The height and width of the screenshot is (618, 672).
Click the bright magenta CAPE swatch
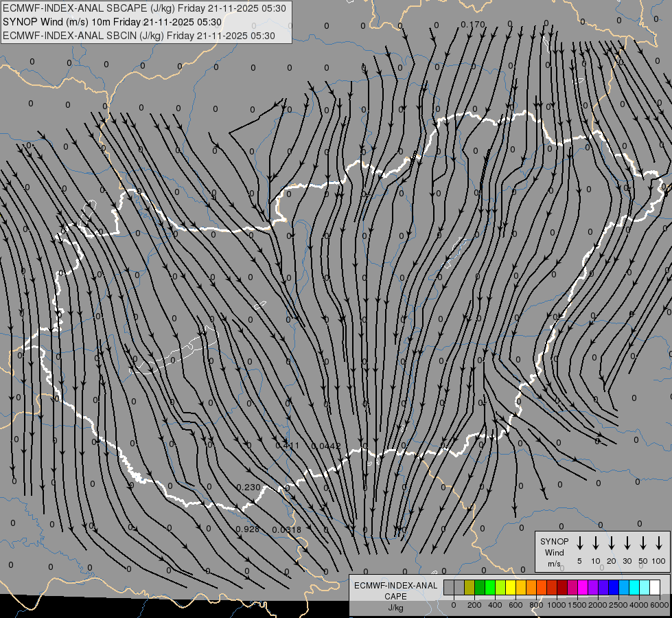(583, 587)
